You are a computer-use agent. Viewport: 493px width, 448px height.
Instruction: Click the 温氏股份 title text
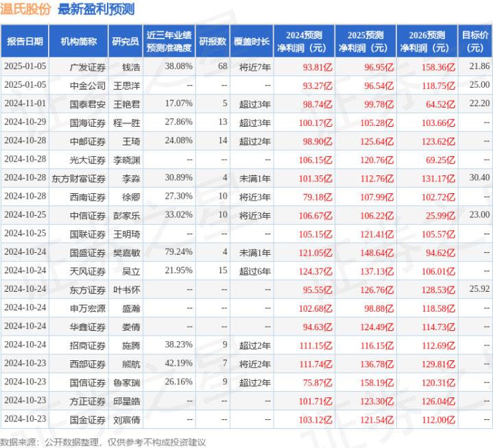click(x=26, y=9)
